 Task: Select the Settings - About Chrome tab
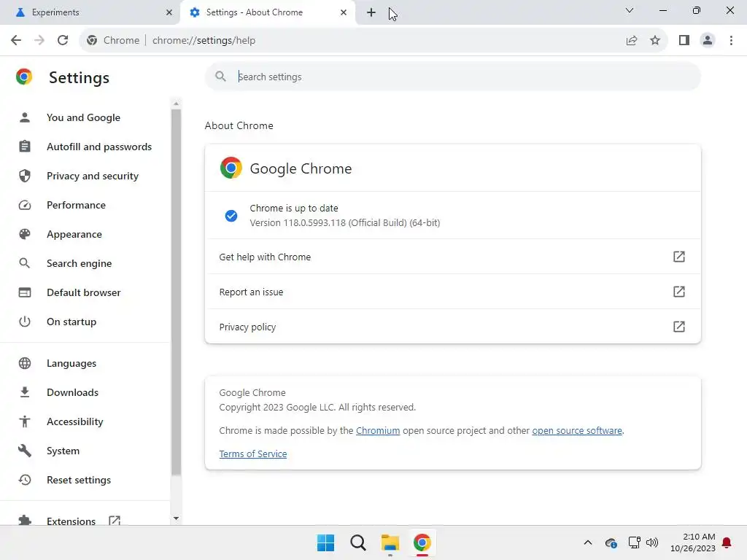pyautogui.click(x=267, y=12)
